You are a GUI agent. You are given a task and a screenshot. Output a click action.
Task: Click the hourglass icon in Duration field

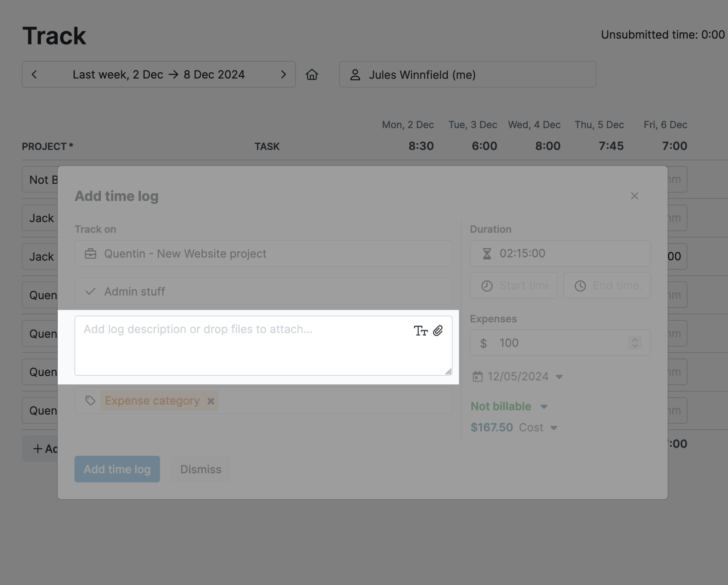486,253
